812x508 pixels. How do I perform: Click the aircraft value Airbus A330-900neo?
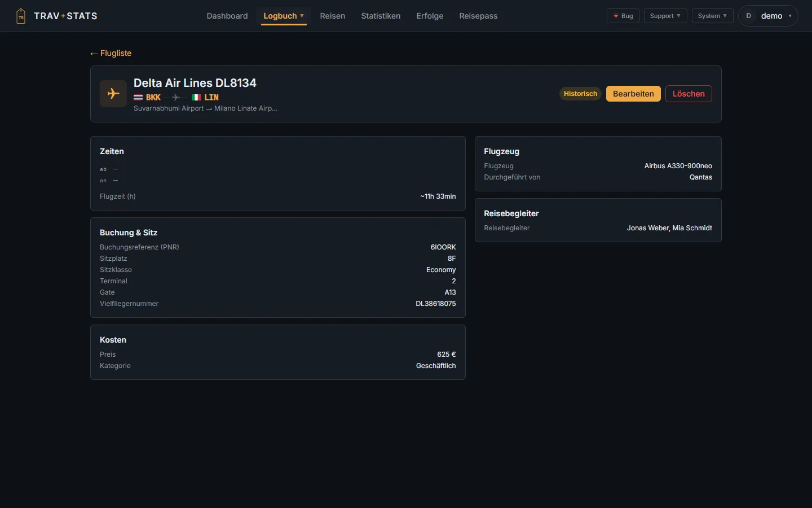tap(678, 166)
